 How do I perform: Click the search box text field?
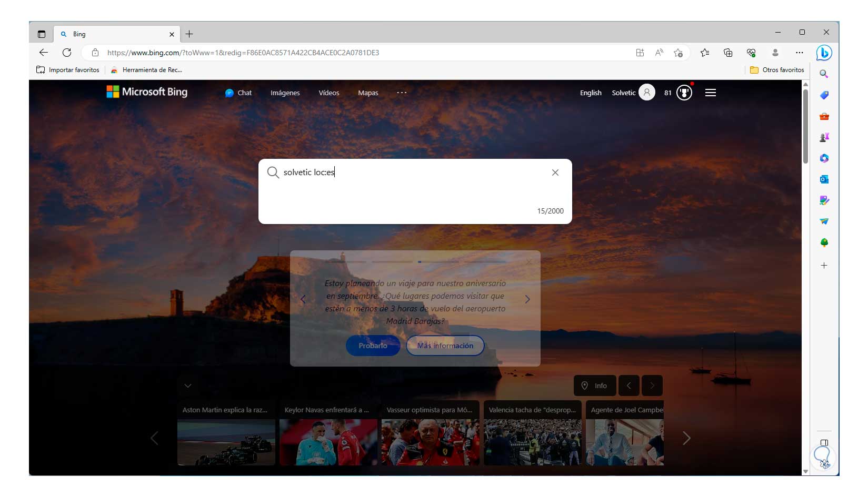tap(415, 173)
